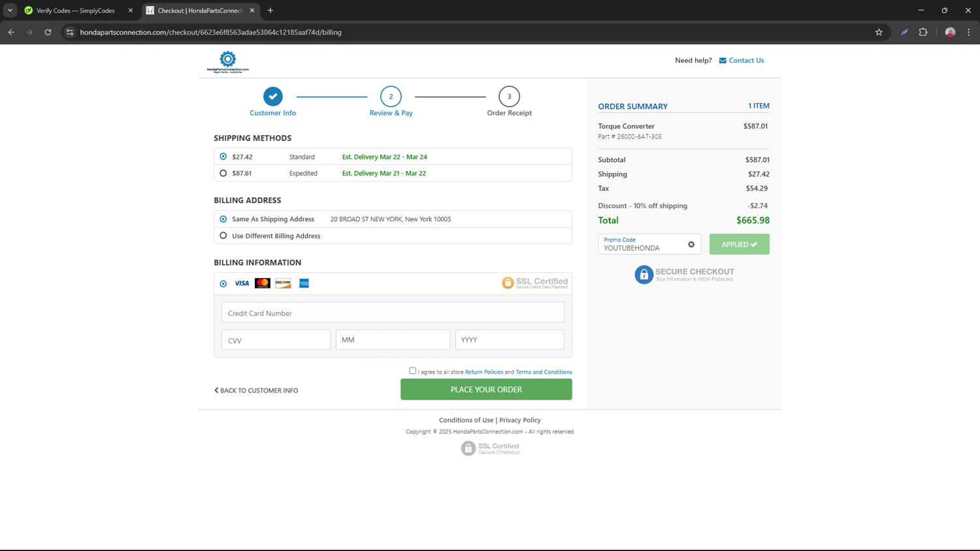This screenshot has width=980, height=551.
Task: Open the Chrome profile avatar
Action: [x=950, y=32]
